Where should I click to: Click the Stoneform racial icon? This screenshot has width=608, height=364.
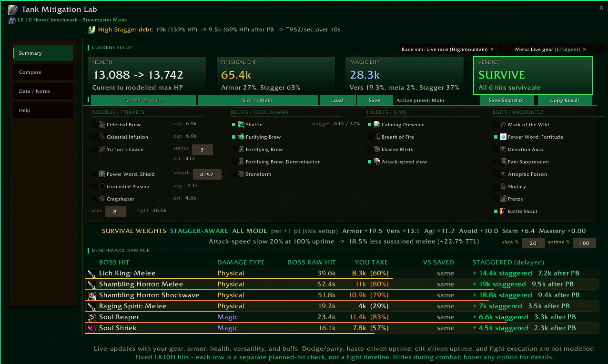pyautogui.click(x=241, y=174)
